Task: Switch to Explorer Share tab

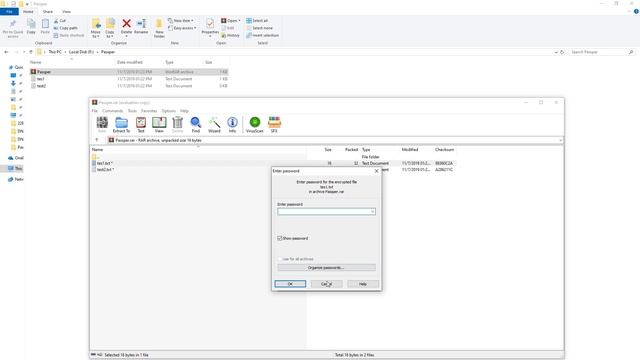Action: [48, 11]
